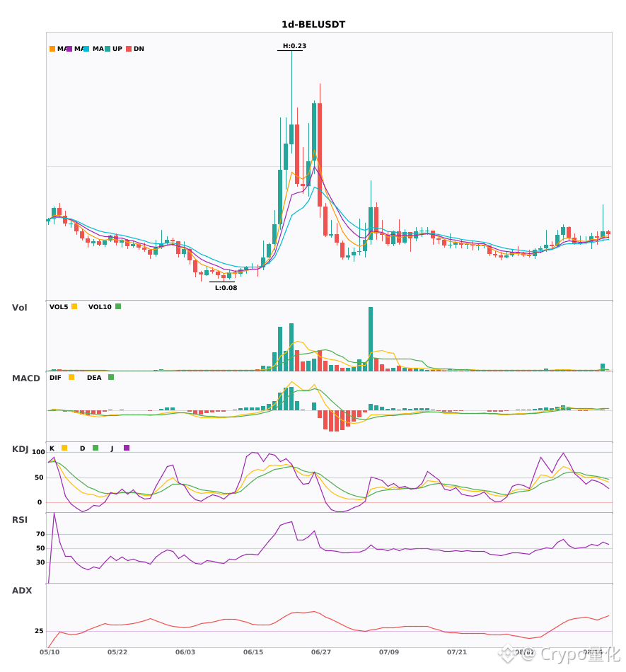Click the green VOL10 swatch
626x672 pixels.
(x=118, y=306)
